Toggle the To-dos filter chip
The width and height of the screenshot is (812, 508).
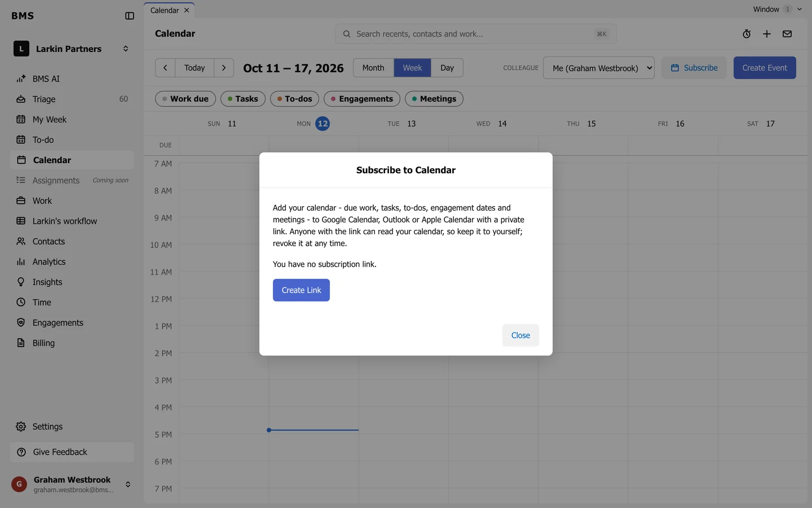click(295, 99)
